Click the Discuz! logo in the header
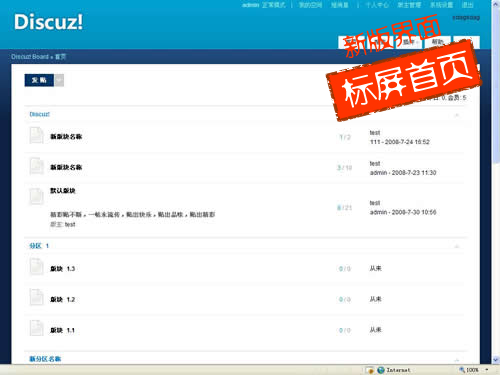 coord(48,22)
